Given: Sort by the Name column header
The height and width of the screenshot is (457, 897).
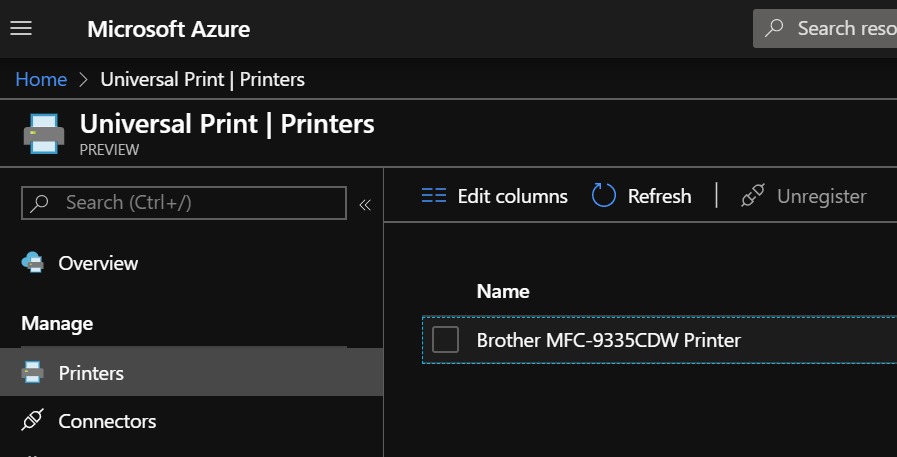Looking at the screenshot, I should click(503, 291).
